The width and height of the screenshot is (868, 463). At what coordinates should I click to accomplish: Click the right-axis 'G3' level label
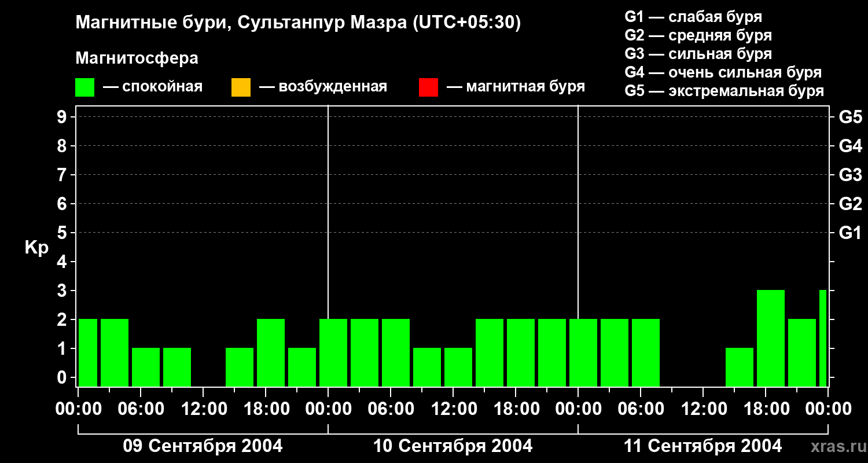point(850,175)
